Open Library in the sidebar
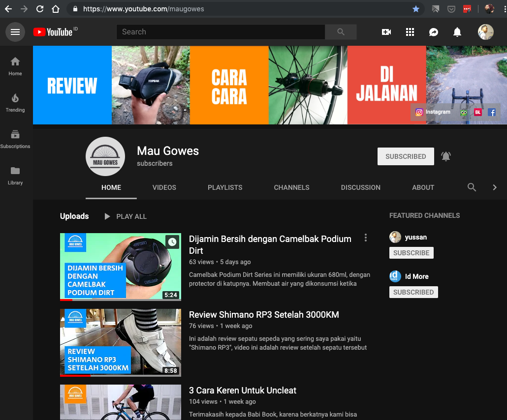The height and width of the screenshot is (420, 507). (15, 176)
